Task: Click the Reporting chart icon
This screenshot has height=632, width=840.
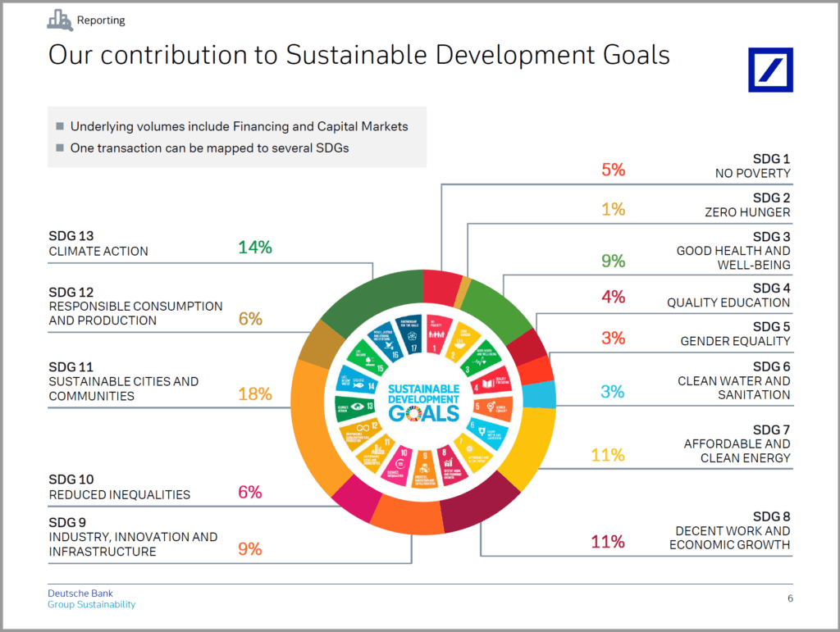Action: 59,20
